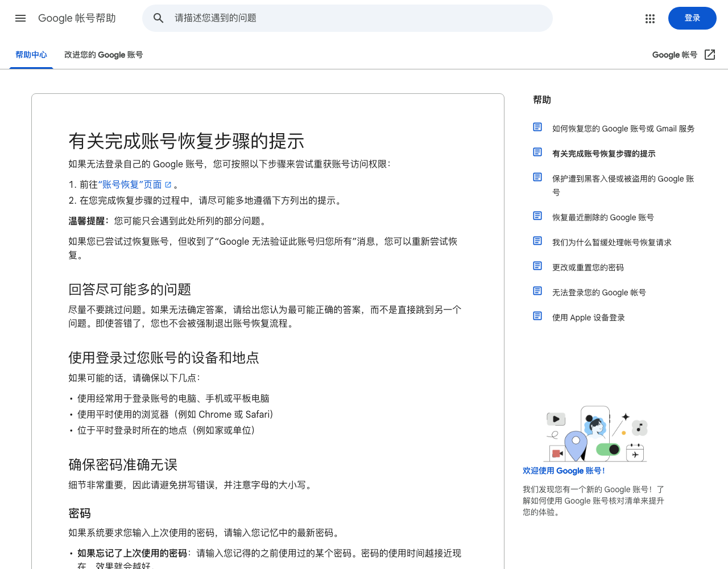Open 如何恢复您的 Google 账号或 Gmail 服务 article

[x=623, y=129]
